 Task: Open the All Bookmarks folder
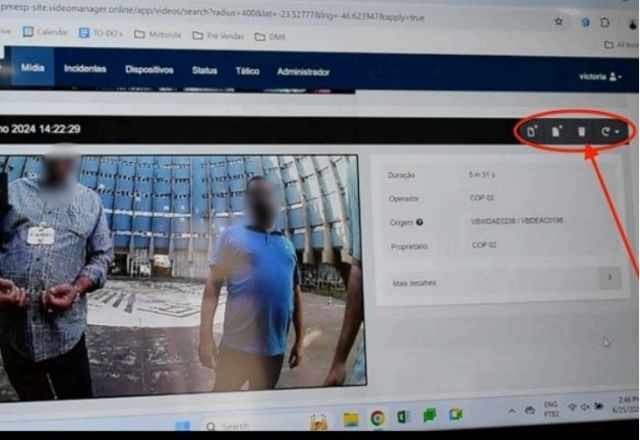tap(621, 44)
